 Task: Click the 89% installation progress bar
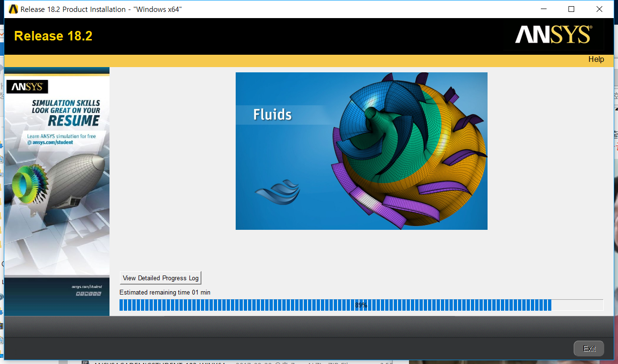tap(361, 305)
